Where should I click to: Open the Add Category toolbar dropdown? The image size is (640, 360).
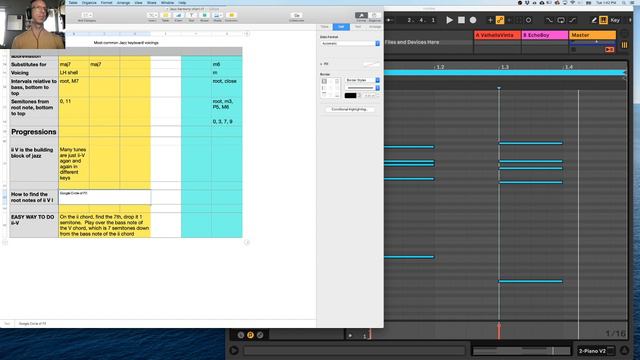(87, 16)
